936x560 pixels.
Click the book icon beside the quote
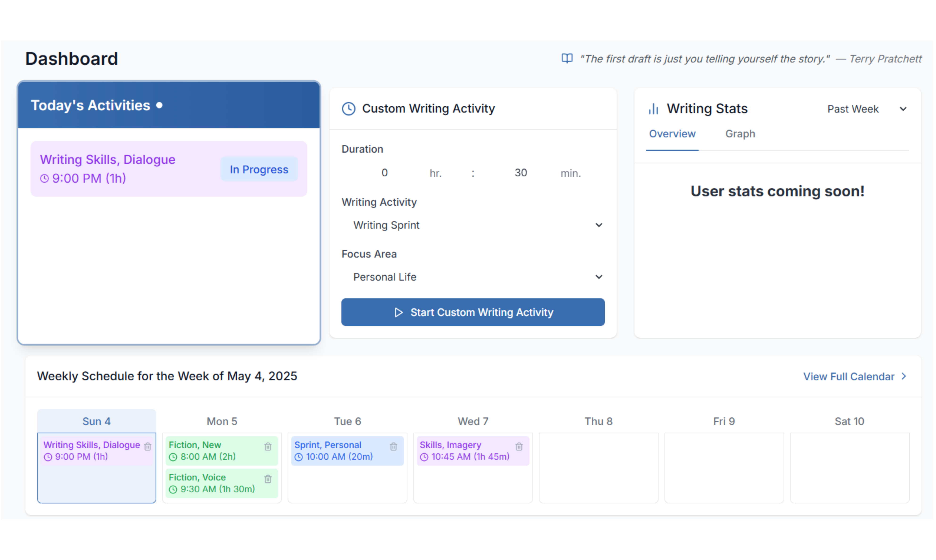pos(567,58)
